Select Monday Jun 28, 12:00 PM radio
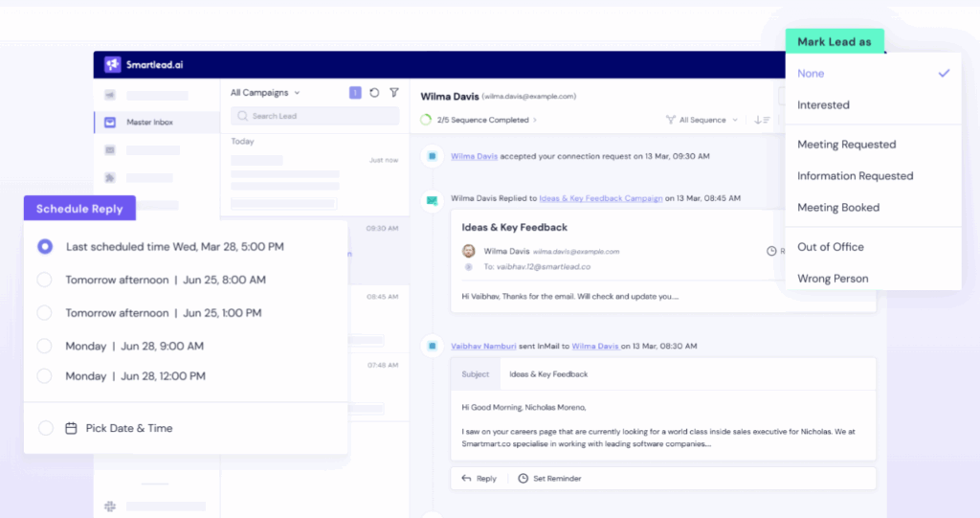The width and height of the screenshot is (980, 518). (44, 376)
